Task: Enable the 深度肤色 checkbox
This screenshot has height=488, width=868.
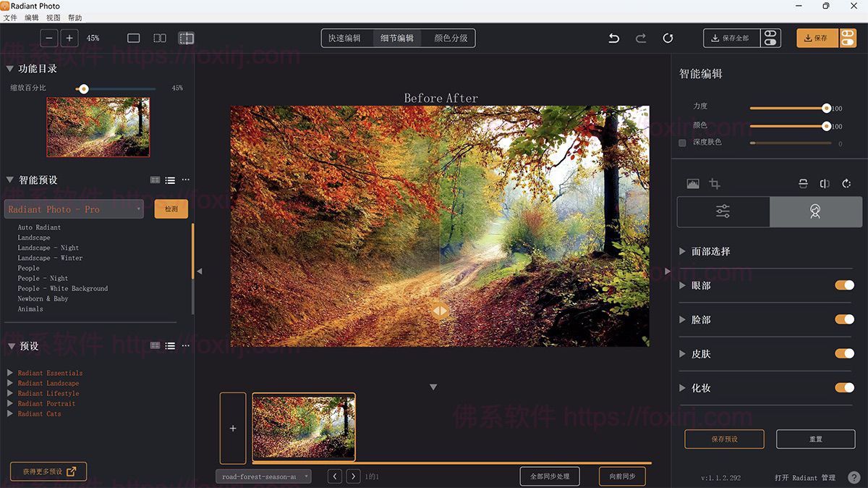Action: pos(681,142)
